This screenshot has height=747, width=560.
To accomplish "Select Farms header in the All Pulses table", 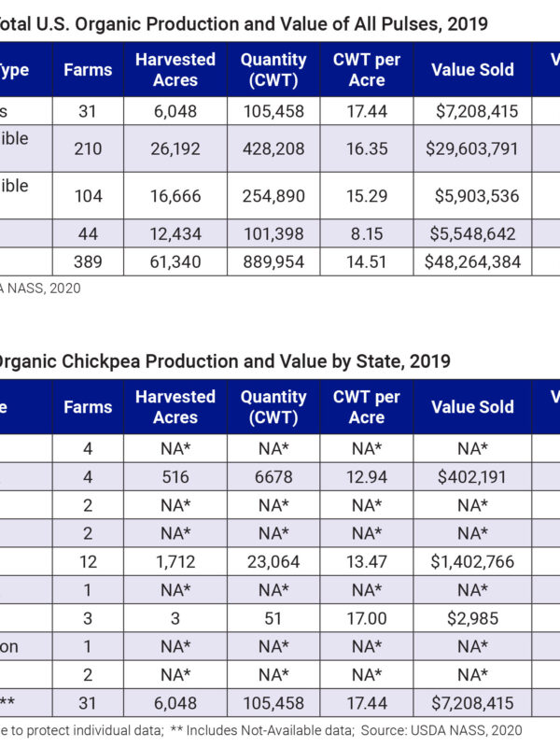I will pos(88,69).
